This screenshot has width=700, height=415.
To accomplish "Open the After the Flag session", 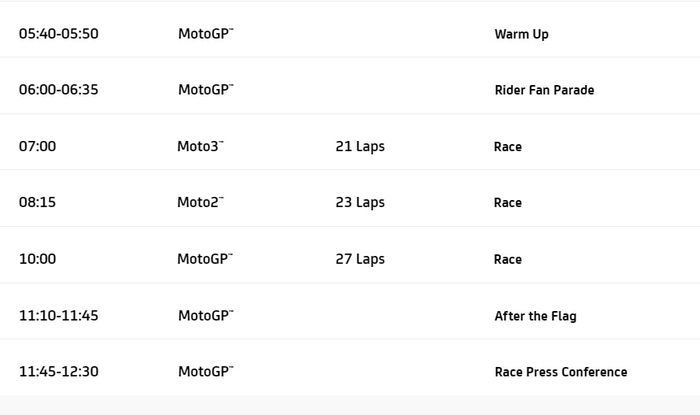I will 535,316.
